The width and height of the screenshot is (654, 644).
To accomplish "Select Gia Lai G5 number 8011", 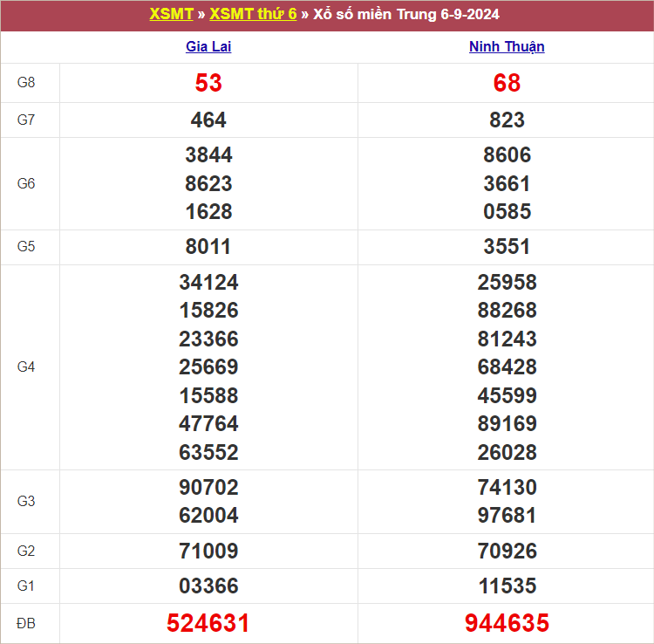I will pos(208,247).
